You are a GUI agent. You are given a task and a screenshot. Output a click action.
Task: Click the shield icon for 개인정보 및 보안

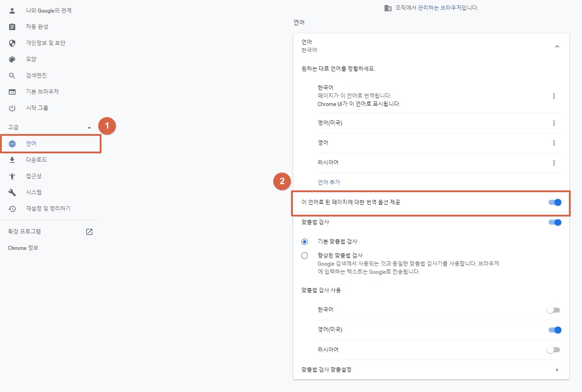[x=12, y=43]
